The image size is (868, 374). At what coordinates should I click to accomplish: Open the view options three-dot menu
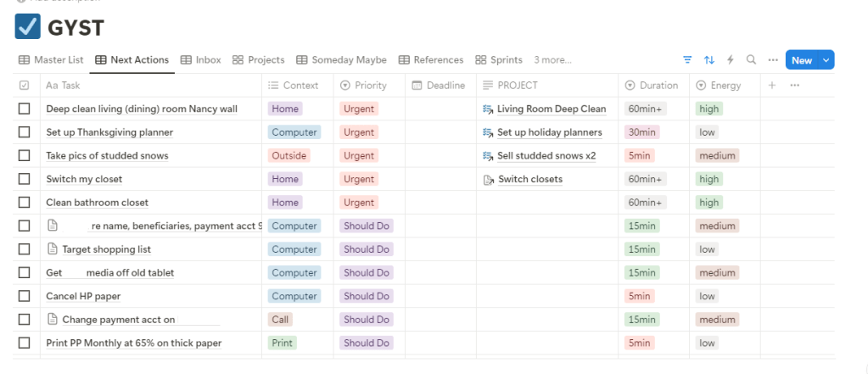point(772,60)
